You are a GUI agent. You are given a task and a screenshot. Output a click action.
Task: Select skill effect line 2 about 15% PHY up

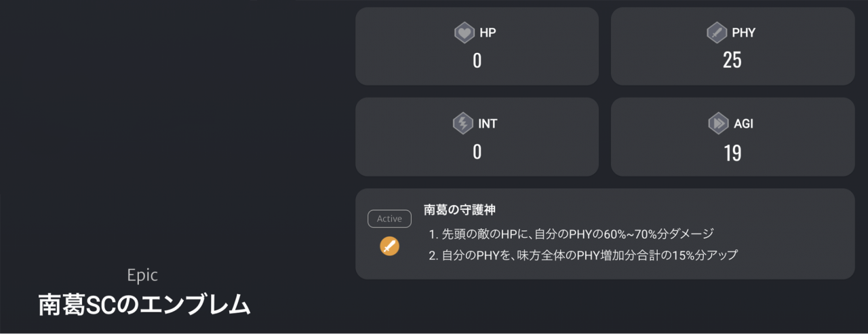[x=583, y=255]
